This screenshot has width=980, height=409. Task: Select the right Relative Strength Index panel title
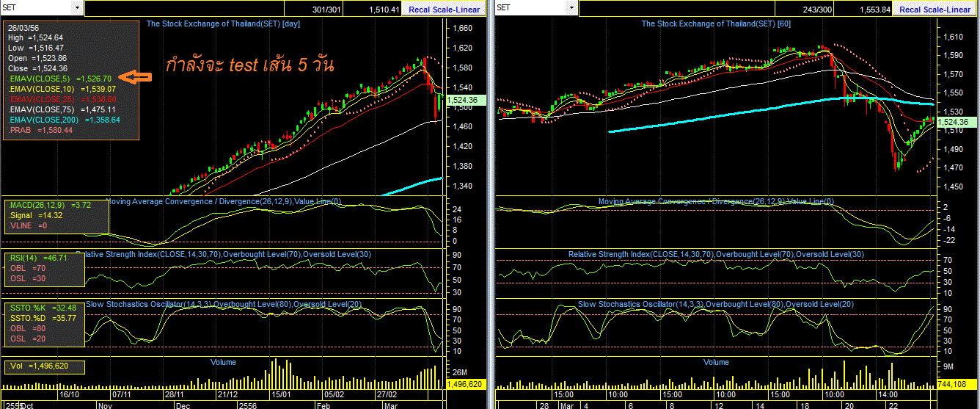pos(716,254)
